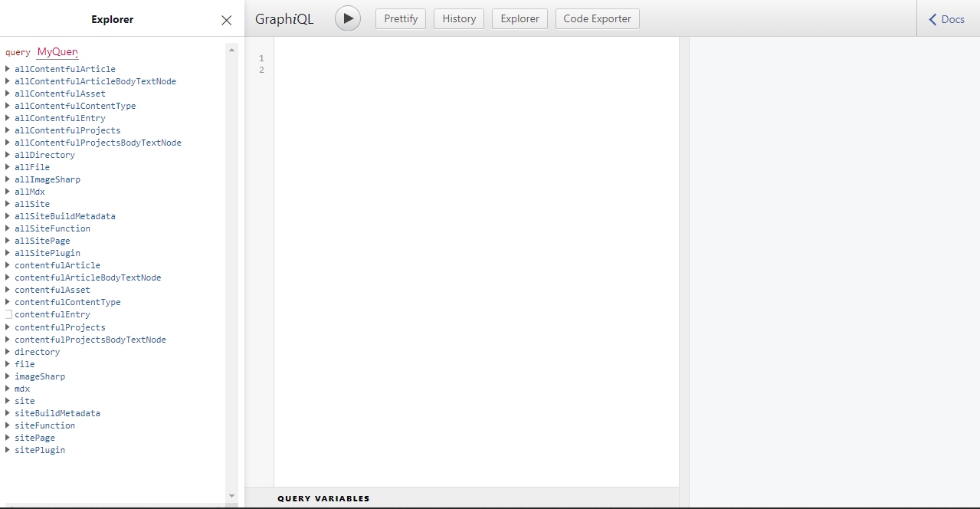Expand sitePlugin arrow
980x509 pixels.
(x=8, y=450)
